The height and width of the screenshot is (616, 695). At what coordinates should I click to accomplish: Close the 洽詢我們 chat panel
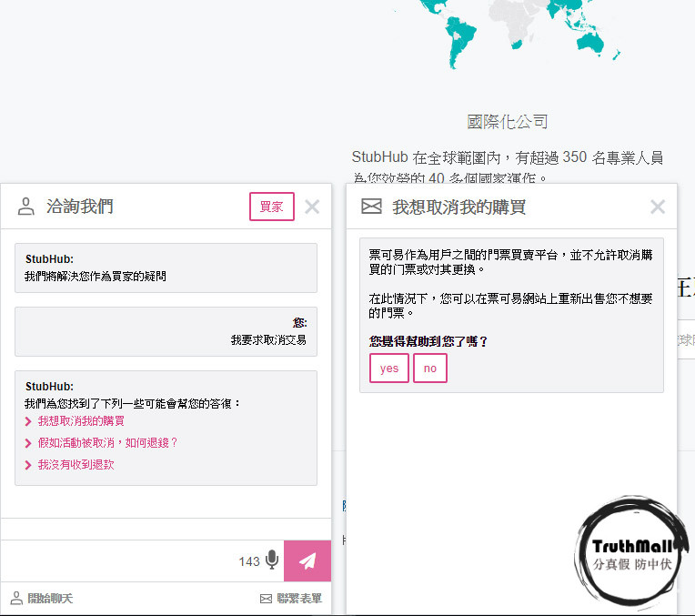312,207
